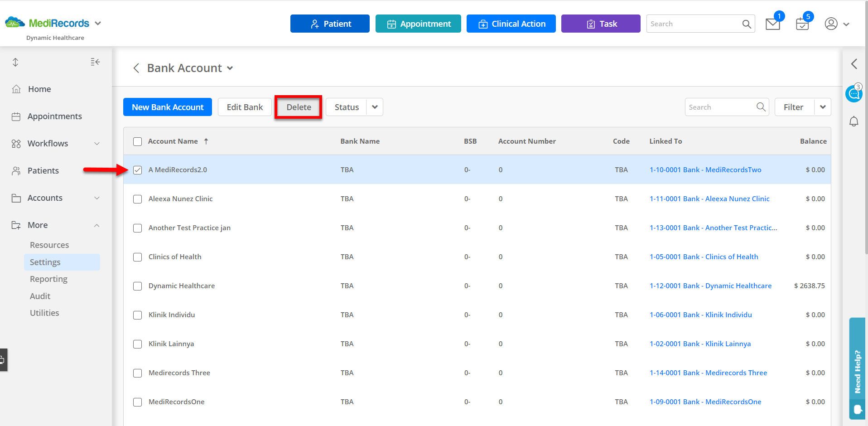
Task: Click the sidebar reorder arrows icon
Action: pos(15,63)
